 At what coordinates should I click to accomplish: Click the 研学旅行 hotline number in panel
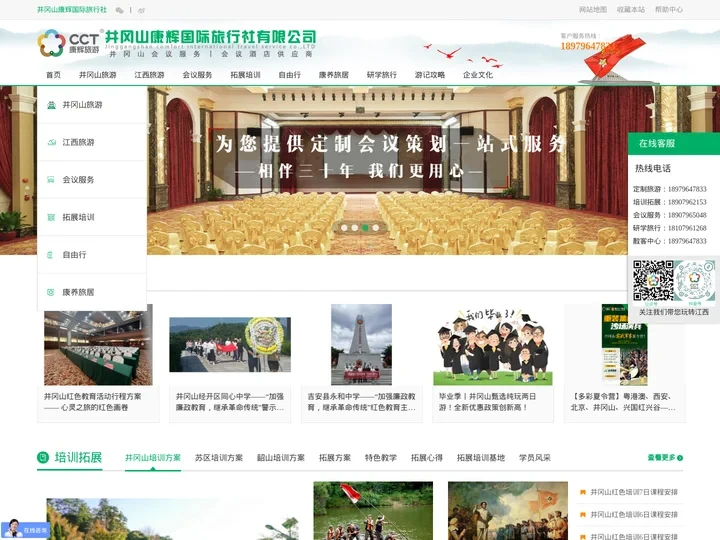(687, 228)
